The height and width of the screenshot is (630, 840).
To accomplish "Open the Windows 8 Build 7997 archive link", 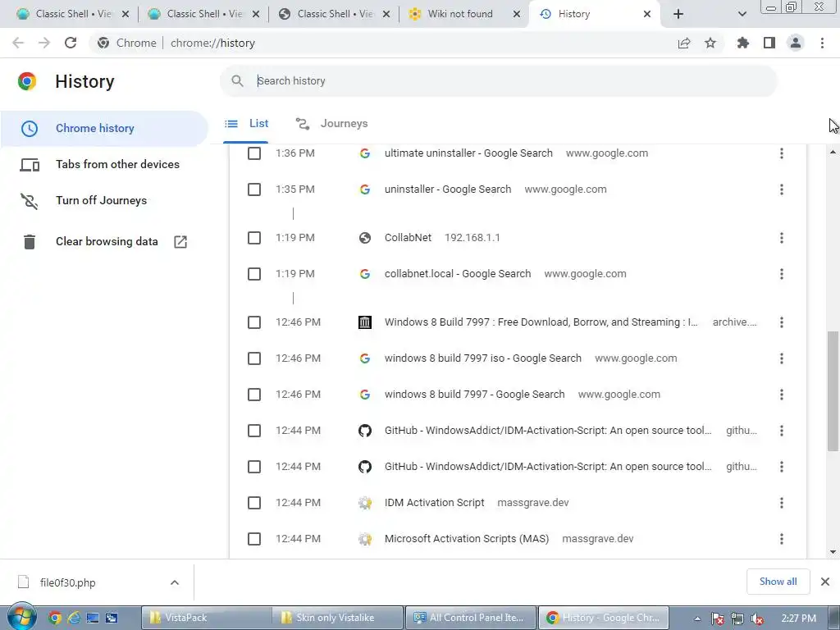I will [x=541, y=322].
